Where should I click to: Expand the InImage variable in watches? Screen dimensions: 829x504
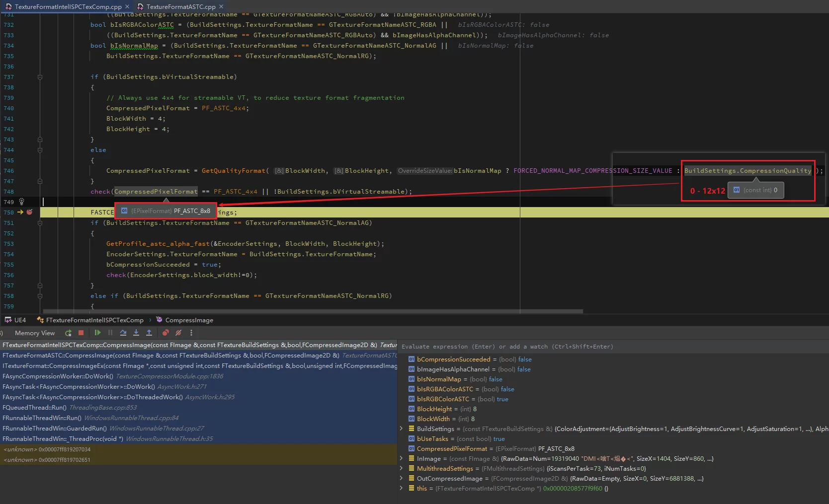pyautogui.click(x=402, y=458)
